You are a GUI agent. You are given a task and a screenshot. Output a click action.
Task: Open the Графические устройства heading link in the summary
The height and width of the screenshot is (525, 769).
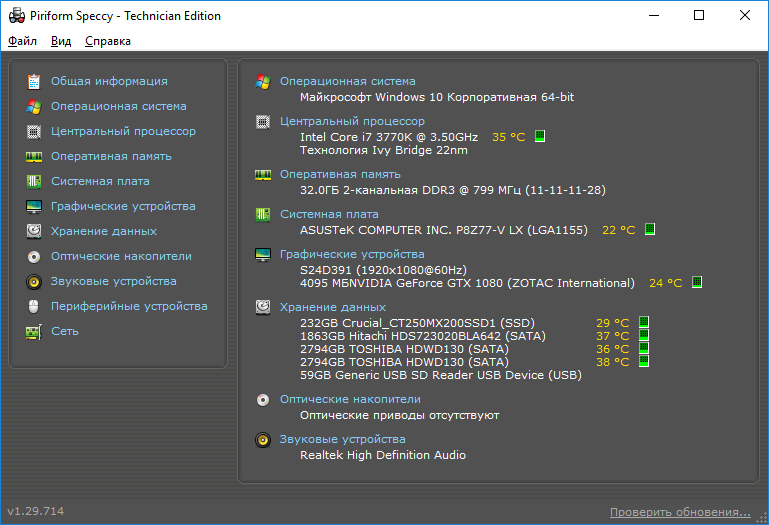[352, 255]
